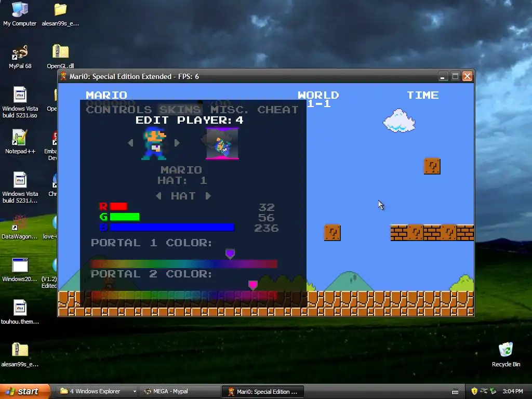Pick a hue on Portal 2 rainbow bar

pos(184,295)
